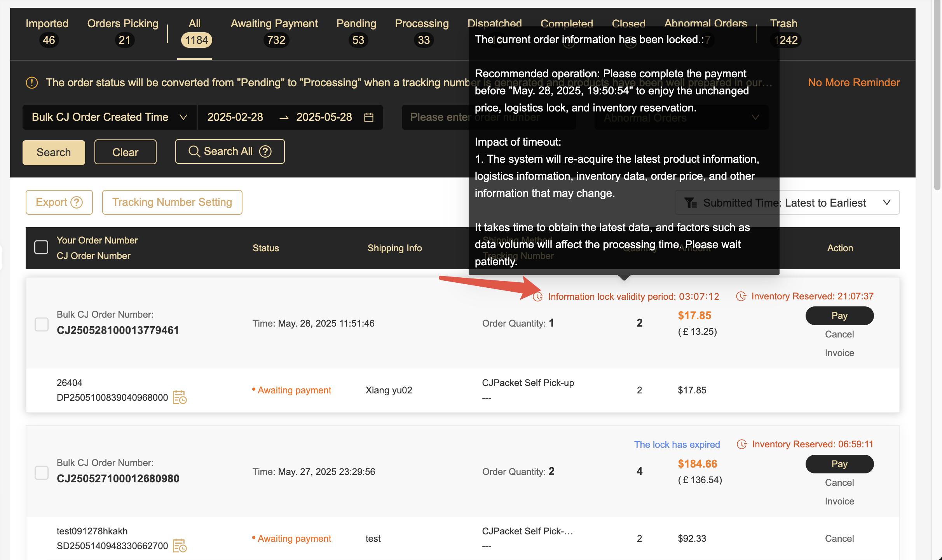Expand Submitted Time sort dropdown chevron
Screen dimensions: 942x560
click(x=886, y=202)
